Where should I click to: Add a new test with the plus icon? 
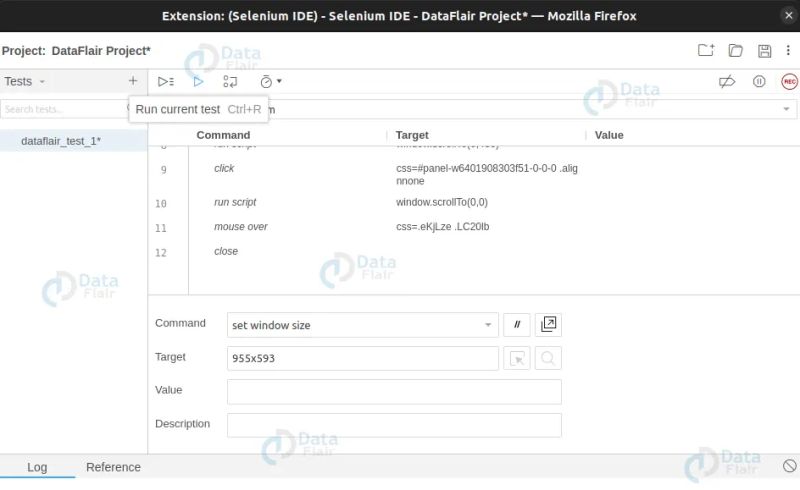133,81
